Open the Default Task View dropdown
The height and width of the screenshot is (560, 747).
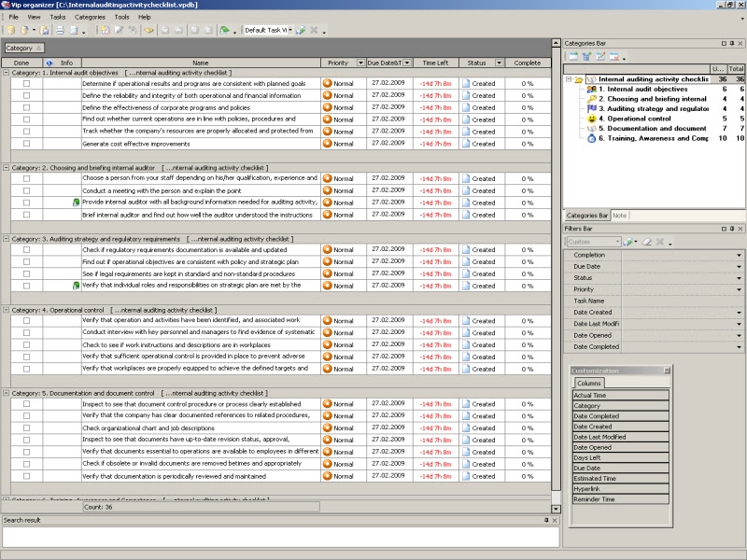pos(290,30)
